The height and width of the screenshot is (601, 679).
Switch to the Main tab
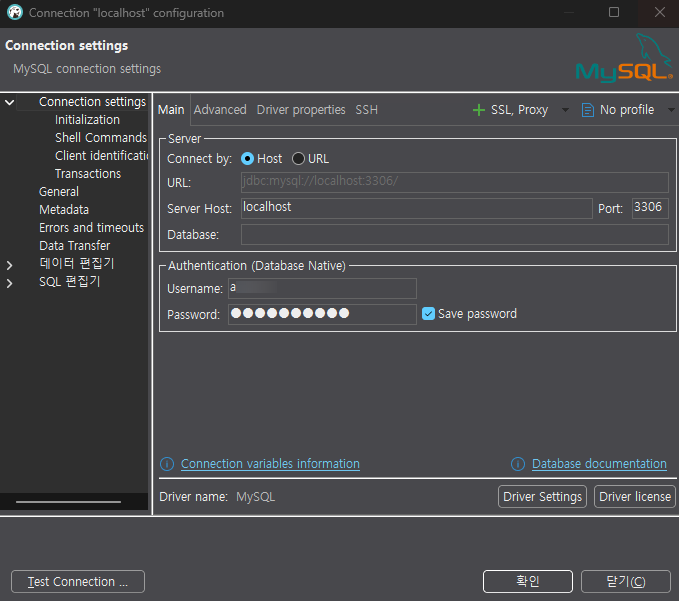point(171,110)
